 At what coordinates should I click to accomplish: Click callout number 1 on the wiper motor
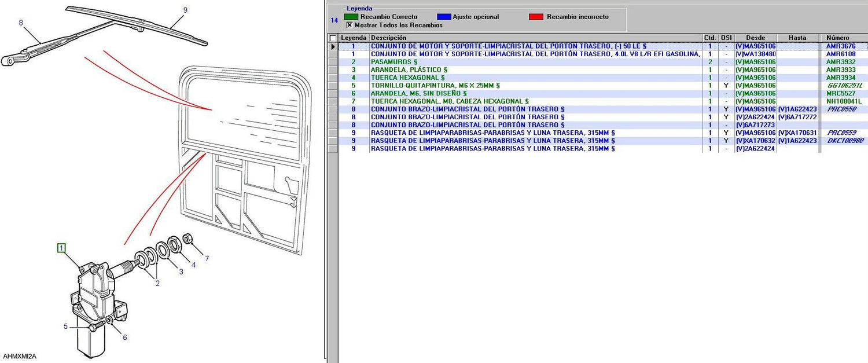61,248
